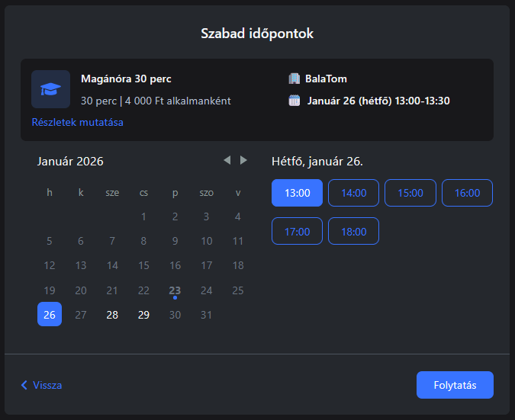Click the Vissza back link
This screenshot has height=420, width=515.
pyautogui.click(x=41, y=385)
